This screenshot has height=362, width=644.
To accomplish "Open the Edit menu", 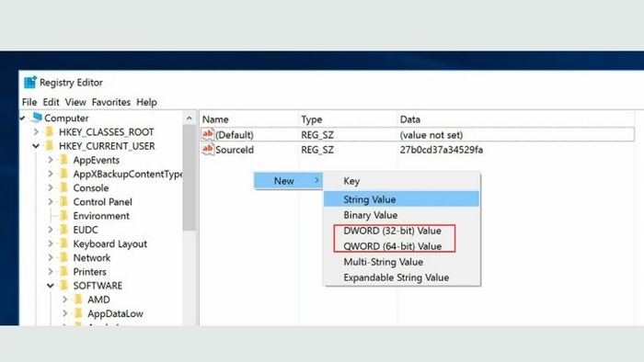I will tap(51, 102).
